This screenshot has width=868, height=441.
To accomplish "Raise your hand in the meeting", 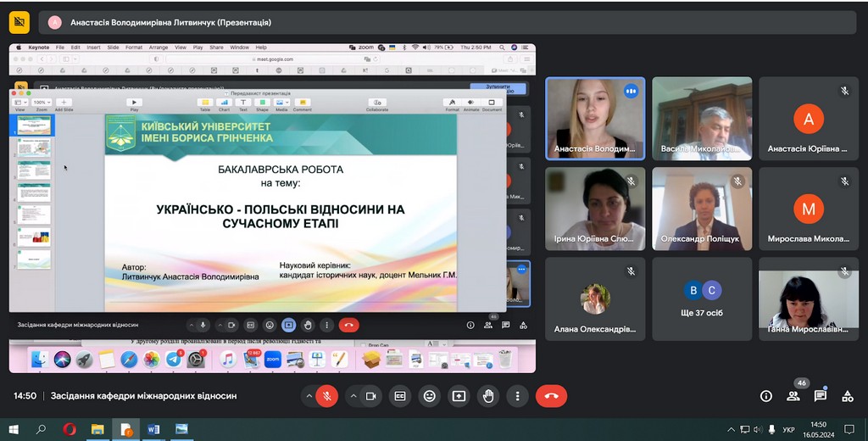I will (488, 396).
